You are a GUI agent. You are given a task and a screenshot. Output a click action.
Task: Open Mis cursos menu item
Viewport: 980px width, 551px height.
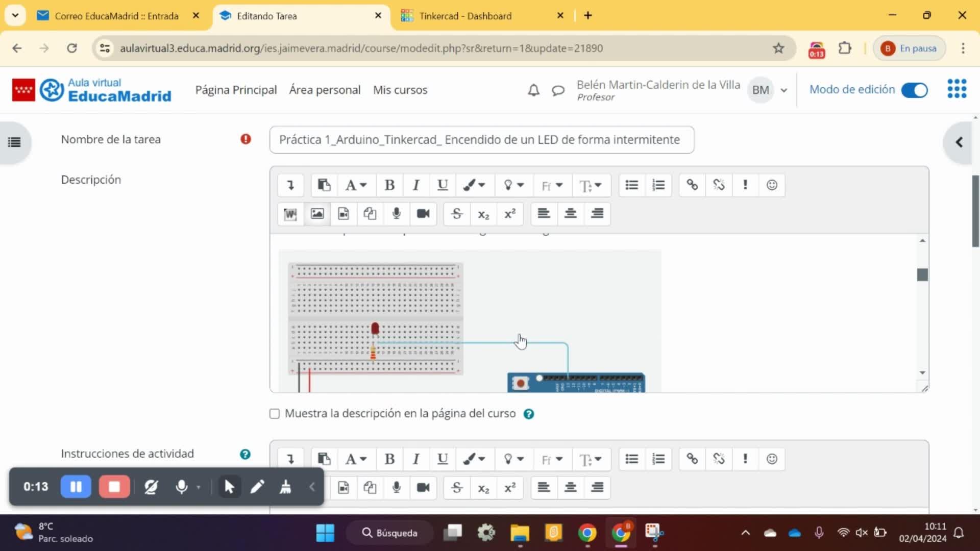(400, 90)
